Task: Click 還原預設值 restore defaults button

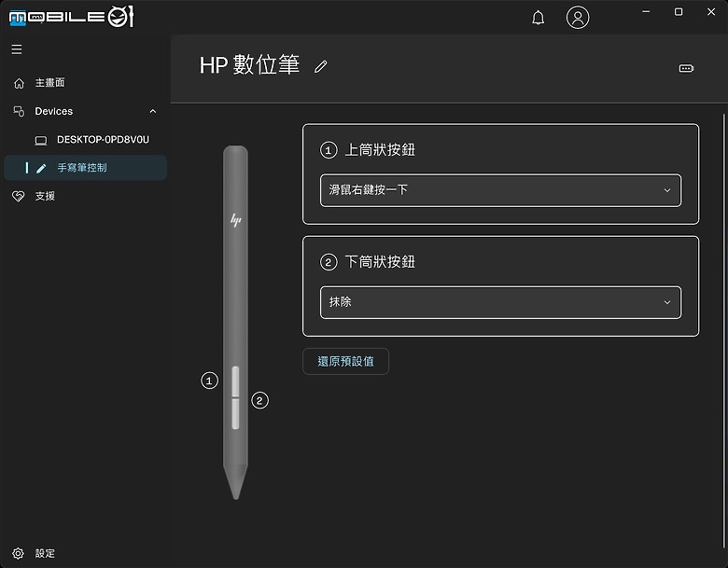Action: point(345,361)
